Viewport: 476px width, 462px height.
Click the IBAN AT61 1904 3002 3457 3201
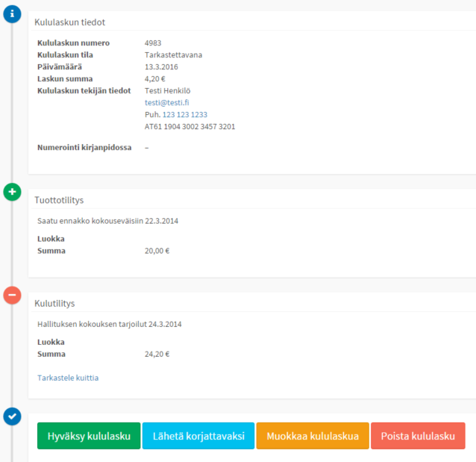pyautogui.click(x=190, y=127)
